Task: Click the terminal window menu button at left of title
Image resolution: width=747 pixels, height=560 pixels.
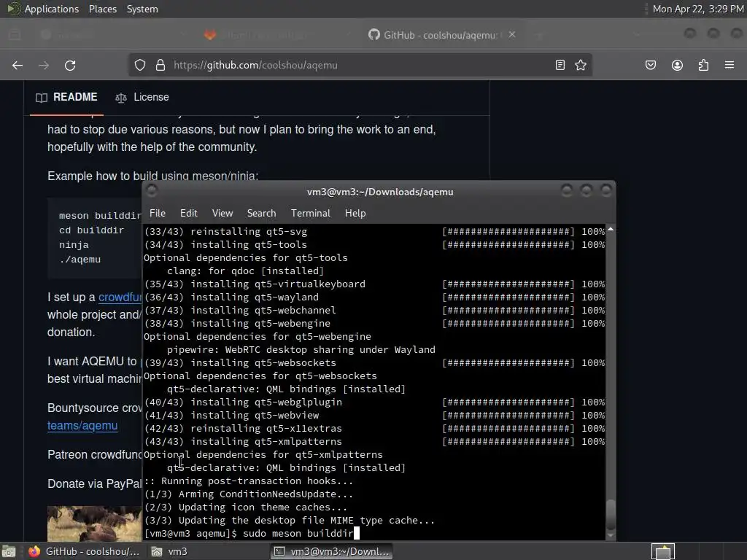Action: tap(152, 190)
